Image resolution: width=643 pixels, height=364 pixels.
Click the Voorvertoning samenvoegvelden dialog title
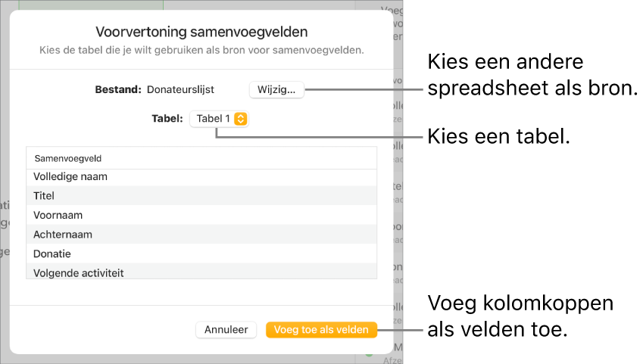tap(201, 32)
